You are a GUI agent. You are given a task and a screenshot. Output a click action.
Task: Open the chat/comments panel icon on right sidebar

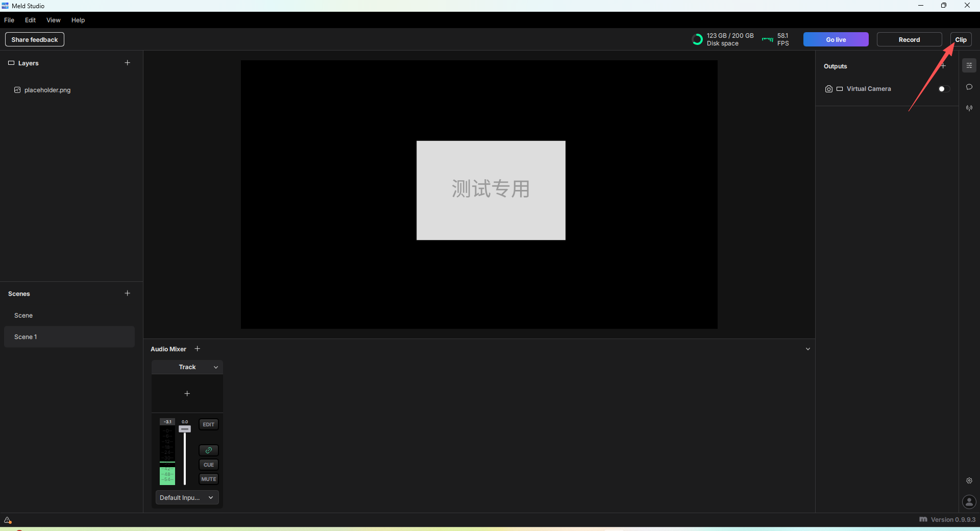(969, 87)
